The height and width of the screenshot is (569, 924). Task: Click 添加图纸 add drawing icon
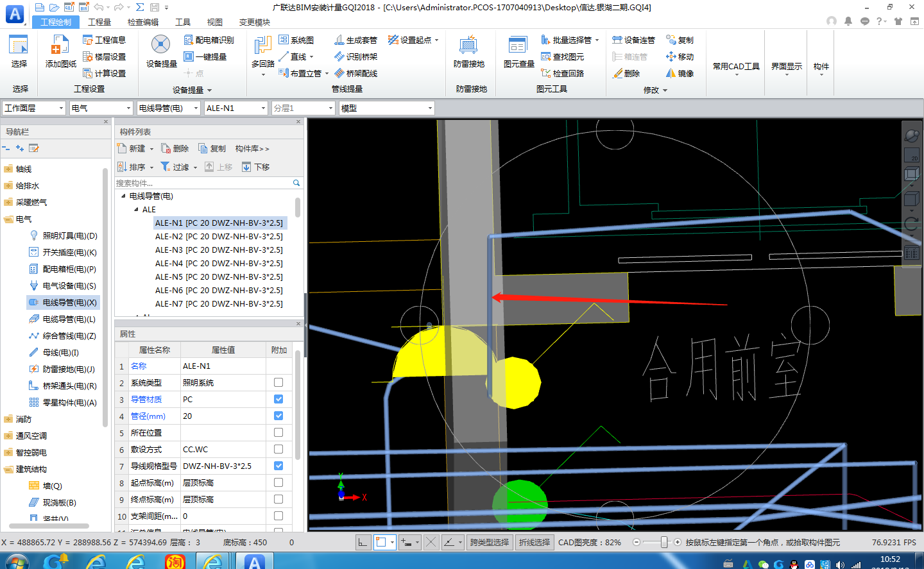point(60,52)
